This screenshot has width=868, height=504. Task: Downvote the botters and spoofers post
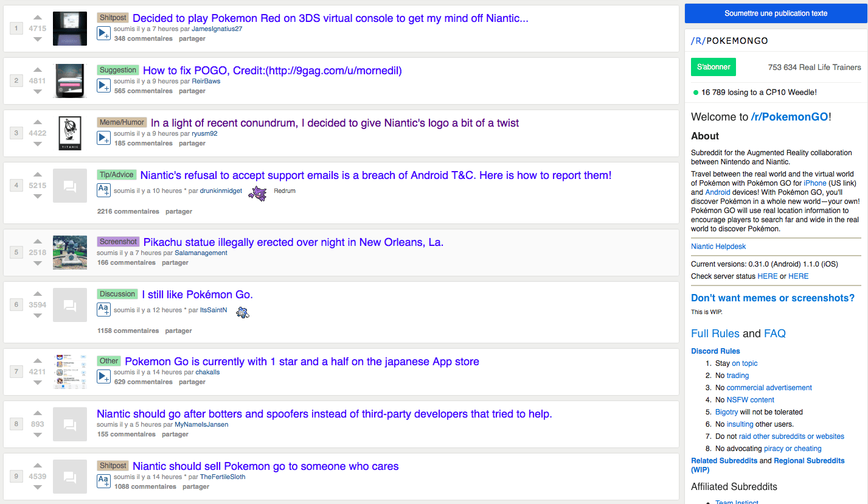tap(38, 435)
